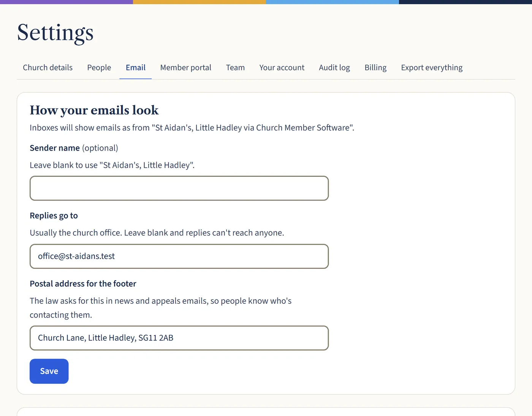Click 'The law asks for this' hint

[x=161, y=308]
